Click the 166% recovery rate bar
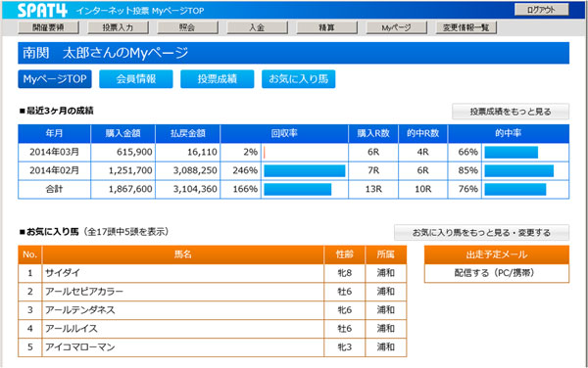 (298, 190)
